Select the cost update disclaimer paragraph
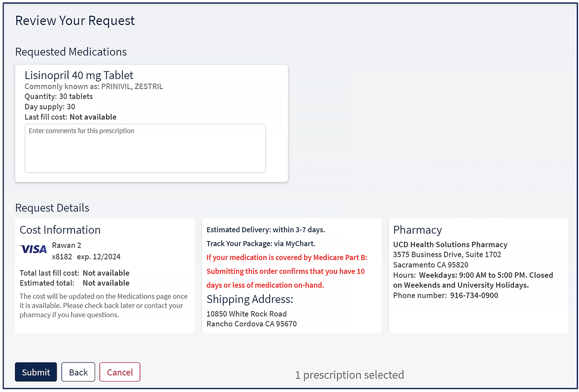The height and width of the screenshot is (392, 579). (104, 306)
